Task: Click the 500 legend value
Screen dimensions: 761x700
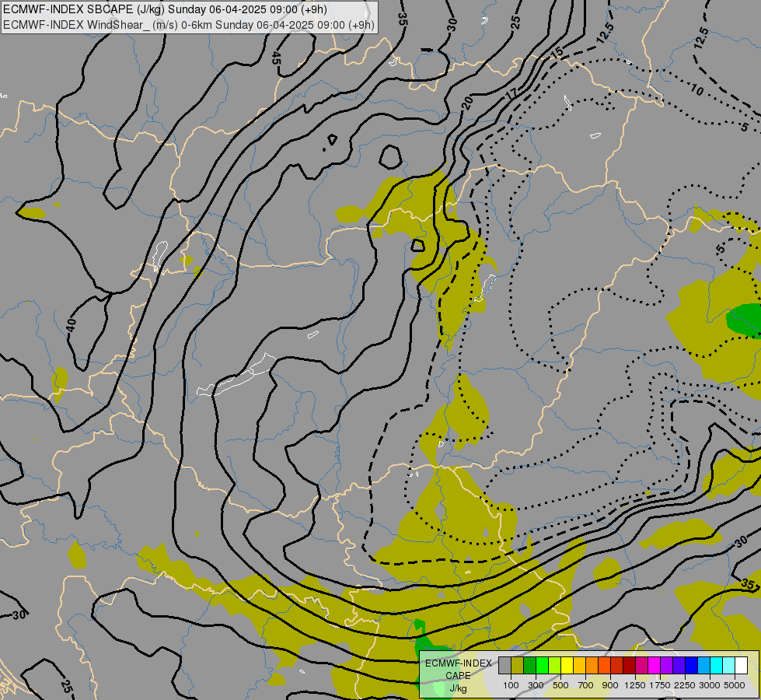Action: point(560,685)
